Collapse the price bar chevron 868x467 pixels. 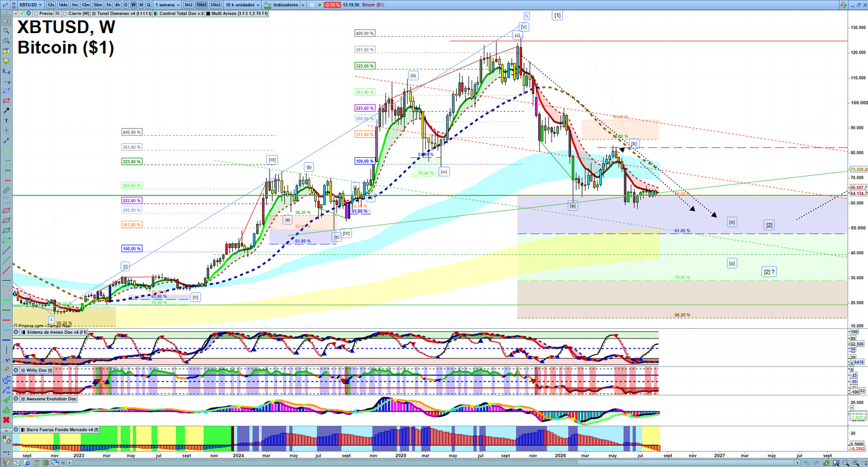point(6,14)
